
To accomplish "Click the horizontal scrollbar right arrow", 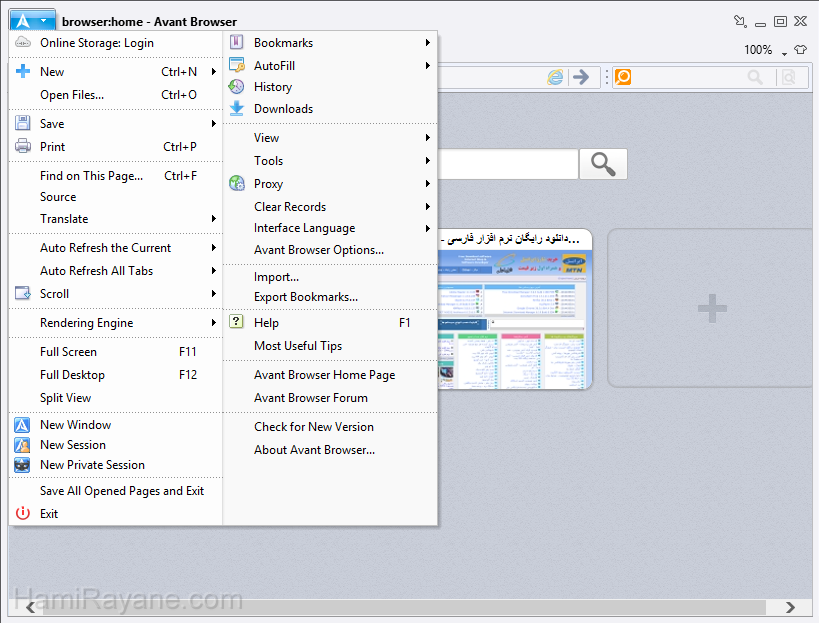I will click(x=790, y=607).
